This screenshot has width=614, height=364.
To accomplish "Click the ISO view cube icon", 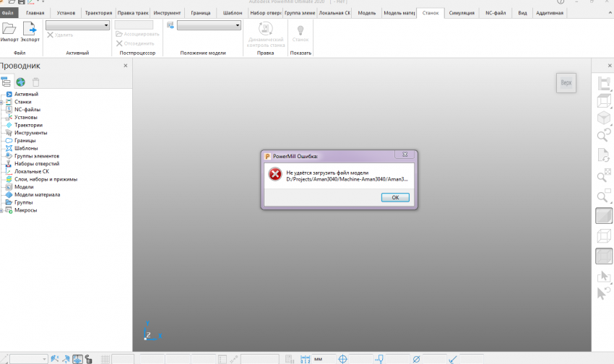I will tap(603, 117).
